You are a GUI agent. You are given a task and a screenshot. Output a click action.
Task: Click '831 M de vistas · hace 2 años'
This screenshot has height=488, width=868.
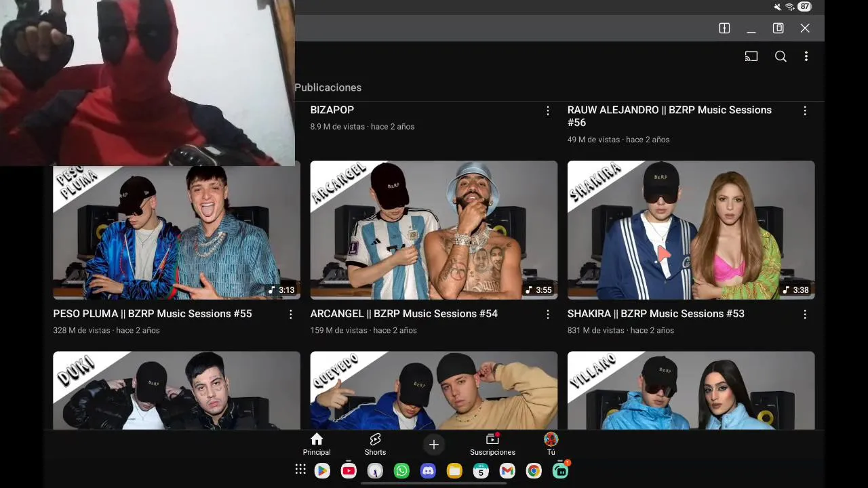click(620, 331)
